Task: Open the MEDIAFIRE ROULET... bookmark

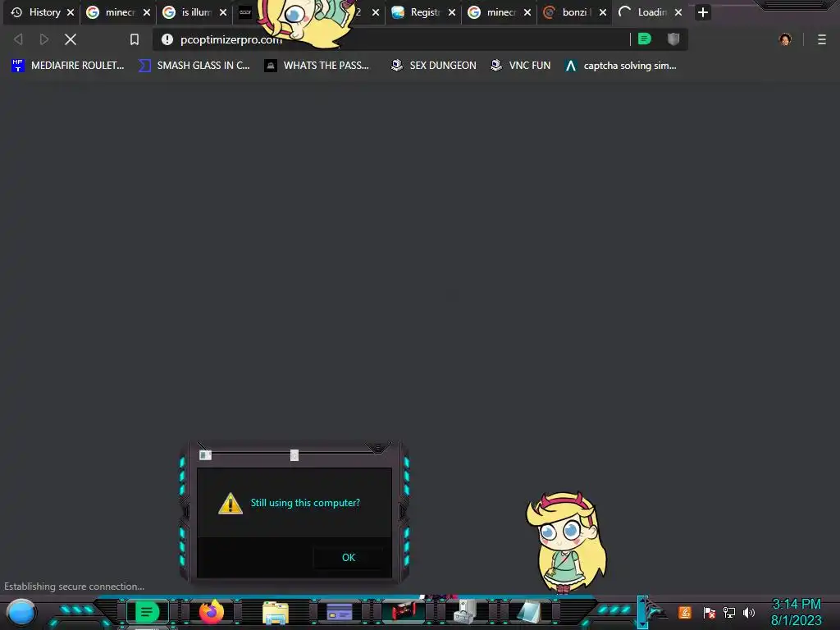Action: coord(67,66)
